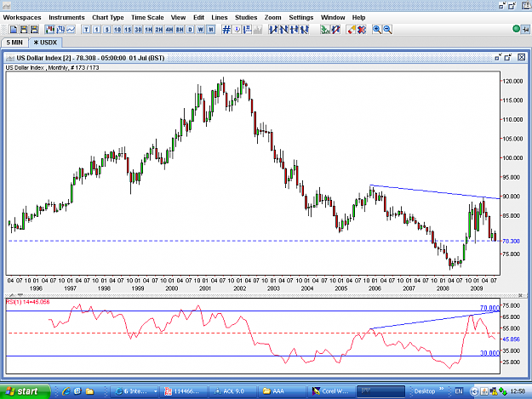Switch to the AAA folder taskbar button
This screenshot has height=399, width=532.
(282, 391)
